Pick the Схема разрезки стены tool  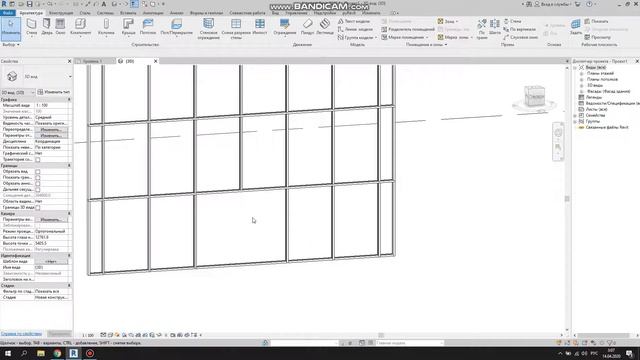coord(236,29)
